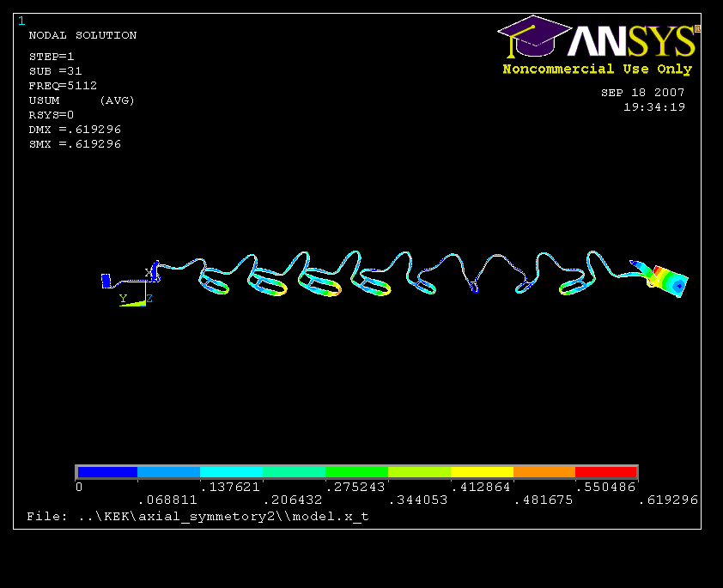Click the SUB =31 label

55,71
